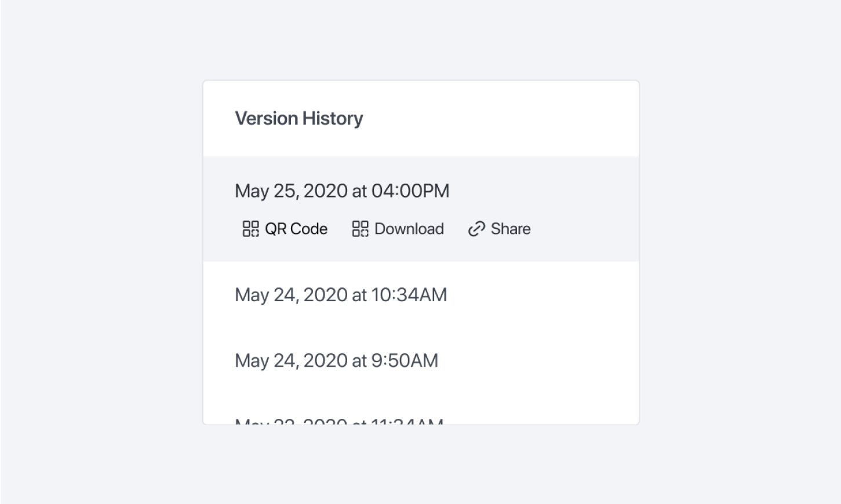Click the Download text label
This screenshot has height=504, width=841.
(409, 229)
